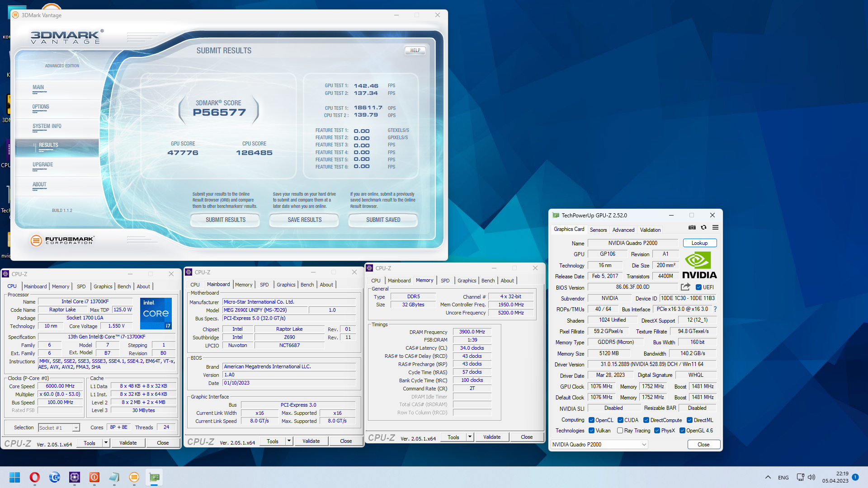Expand Tools arrow in Mainboard tab window
Viewport: 868px width, 488px height.
pyautogui.click(x=289, y=441)
